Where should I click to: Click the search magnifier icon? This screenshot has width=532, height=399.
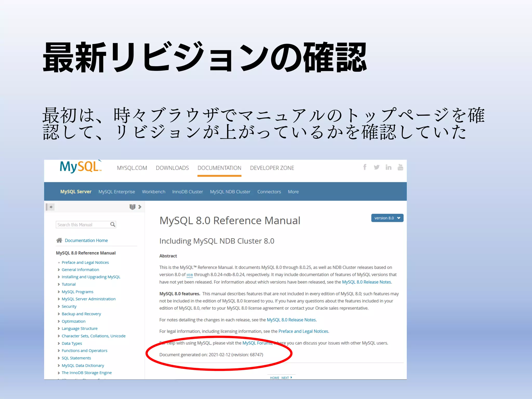point(113,224)
